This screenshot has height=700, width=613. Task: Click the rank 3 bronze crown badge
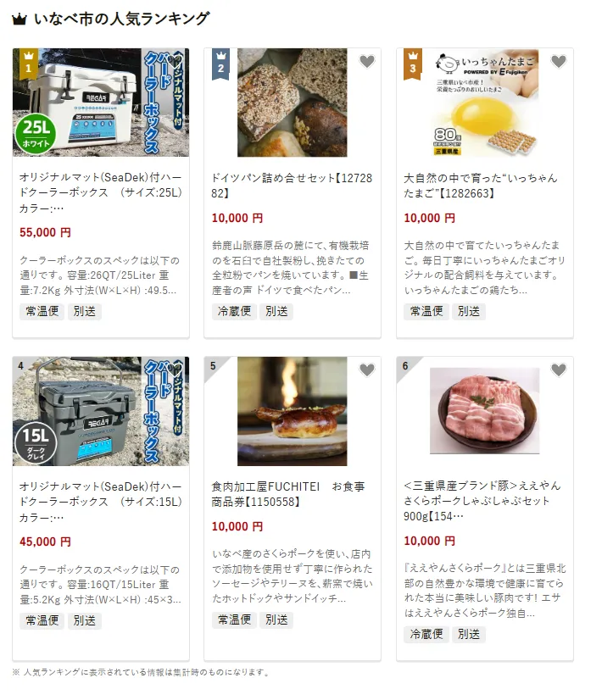(413, 64)
